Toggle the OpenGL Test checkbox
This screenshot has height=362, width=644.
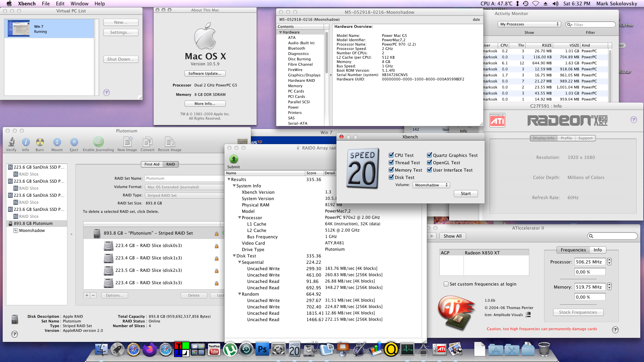coord(429,163)
